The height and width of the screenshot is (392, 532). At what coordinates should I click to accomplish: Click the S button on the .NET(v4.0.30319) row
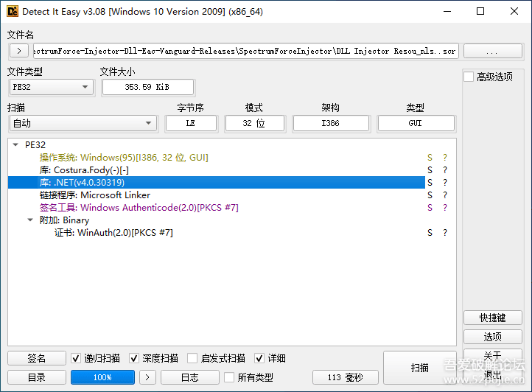430,183
